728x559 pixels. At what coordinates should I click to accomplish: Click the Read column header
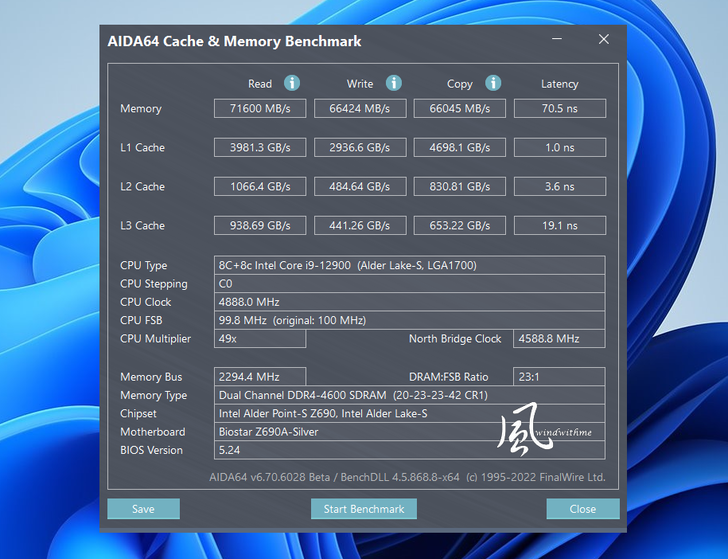260,84
